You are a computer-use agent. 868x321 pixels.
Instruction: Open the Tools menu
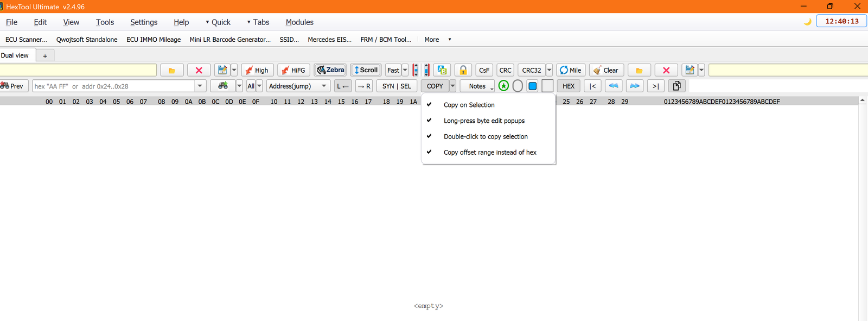point(105,22)
